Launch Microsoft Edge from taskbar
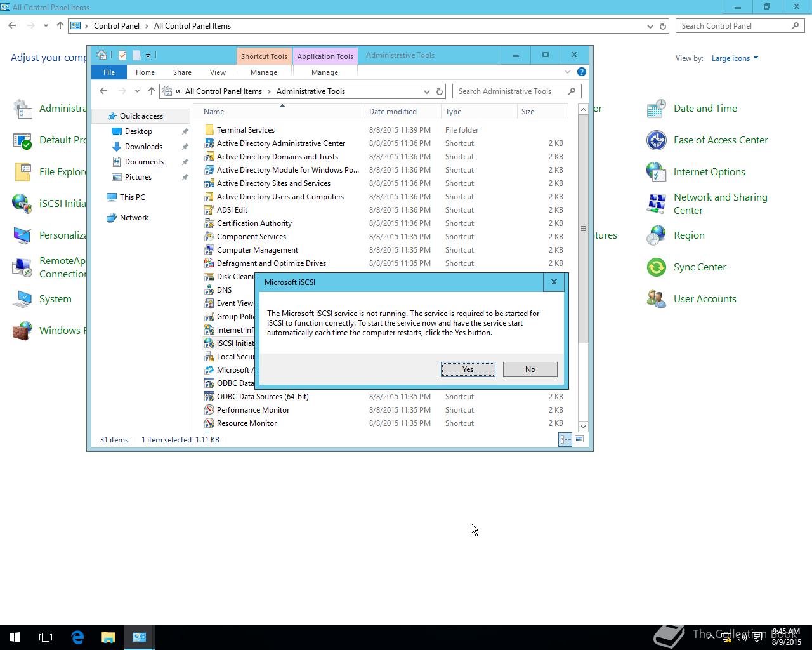Screen dimensions: 812x650 tap(77, 637)
